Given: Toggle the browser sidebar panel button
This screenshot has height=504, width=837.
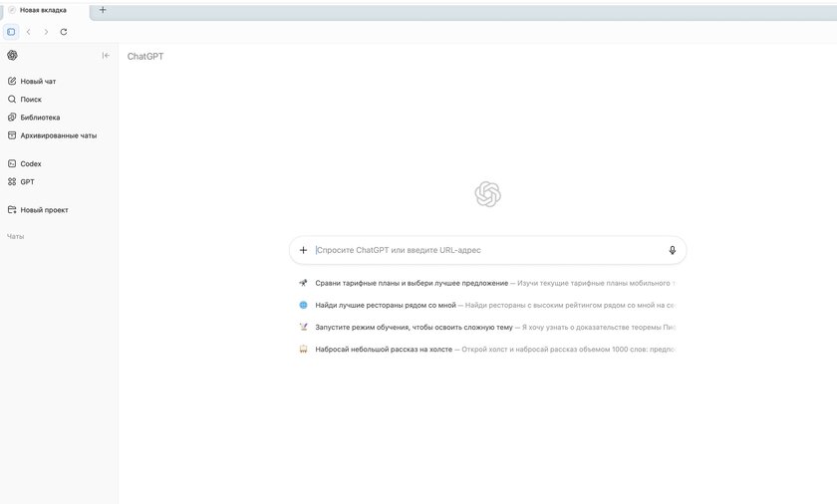Looking at the screenshot, I should (x=11, y=32).
